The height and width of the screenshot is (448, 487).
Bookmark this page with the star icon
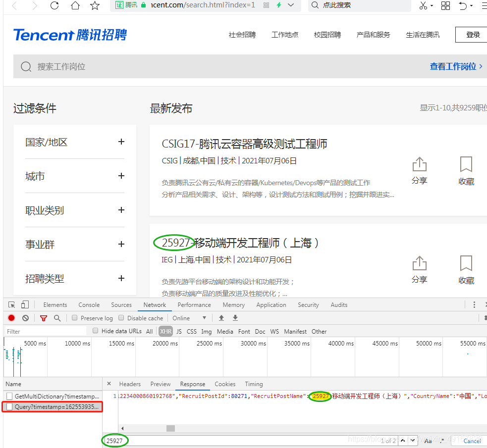point(95,5)
